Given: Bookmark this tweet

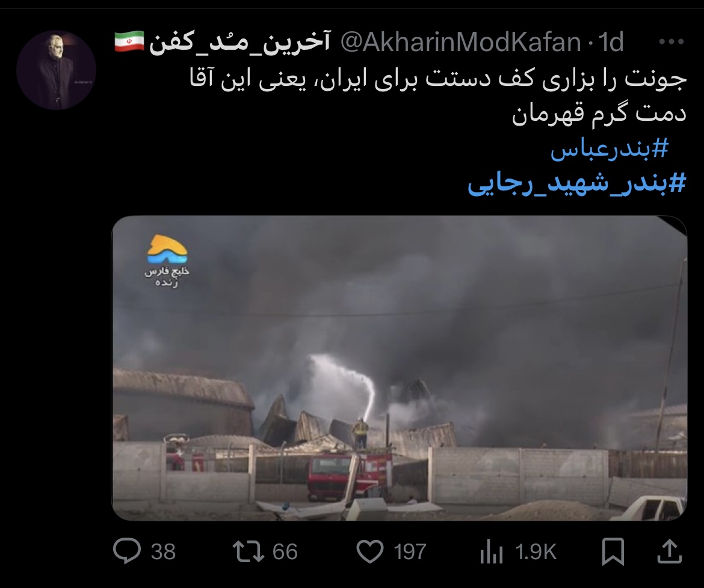Looking at the screenshot, I should (613, 552).
